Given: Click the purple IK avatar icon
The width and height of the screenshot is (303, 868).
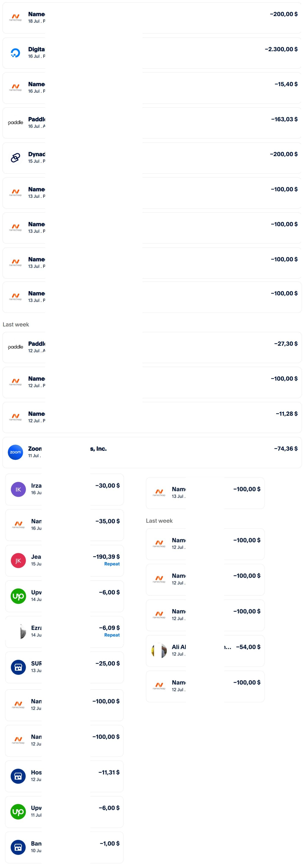Looking at the screenshot, I should click(x=18, y=490).
